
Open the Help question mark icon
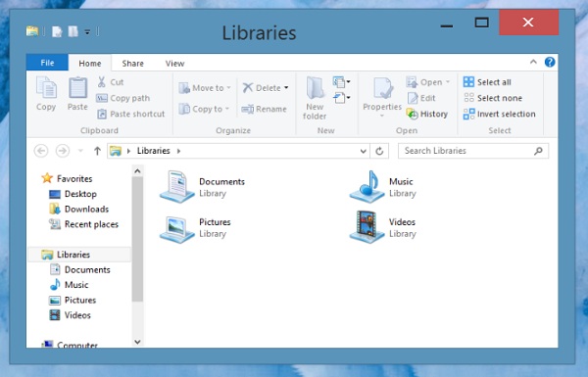(550, 63)
